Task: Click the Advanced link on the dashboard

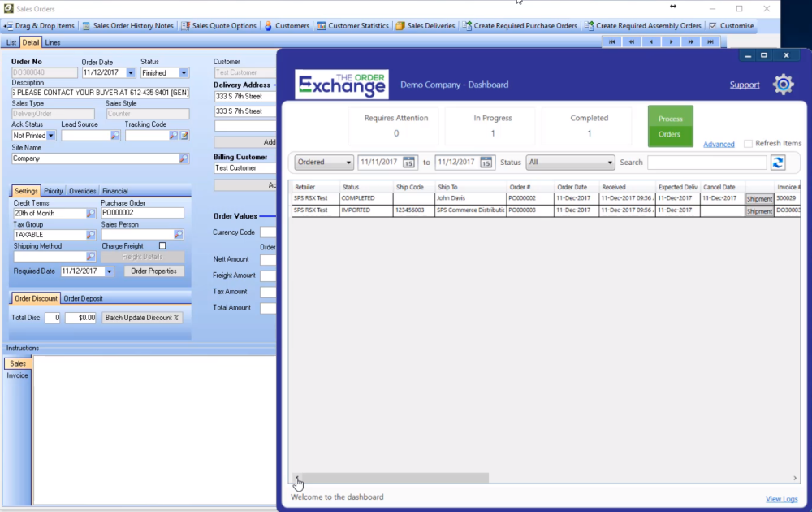Action: (719, 143)
